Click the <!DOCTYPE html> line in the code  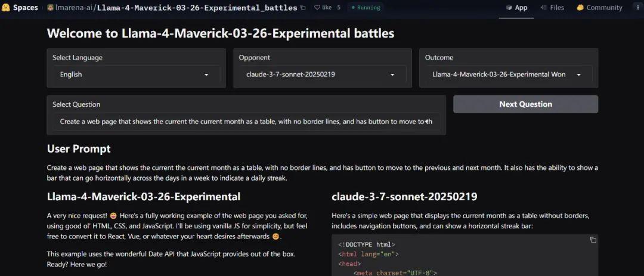[367, 244]
